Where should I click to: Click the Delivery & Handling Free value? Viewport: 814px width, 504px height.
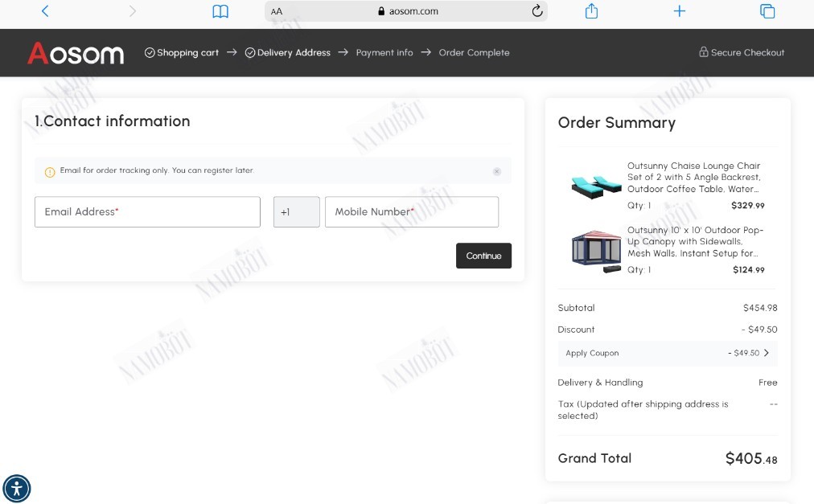[x=768, y=383]
